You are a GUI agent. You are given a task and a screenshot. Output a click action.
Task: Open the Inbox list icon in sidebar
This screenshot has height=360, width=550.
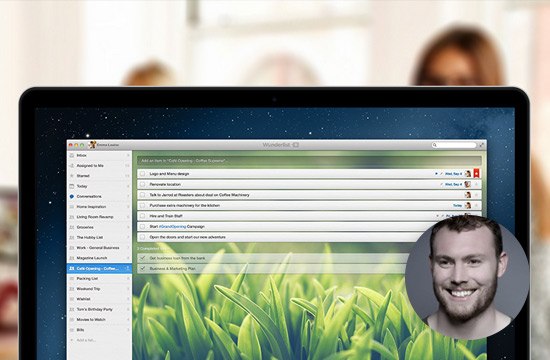point(72,155)
